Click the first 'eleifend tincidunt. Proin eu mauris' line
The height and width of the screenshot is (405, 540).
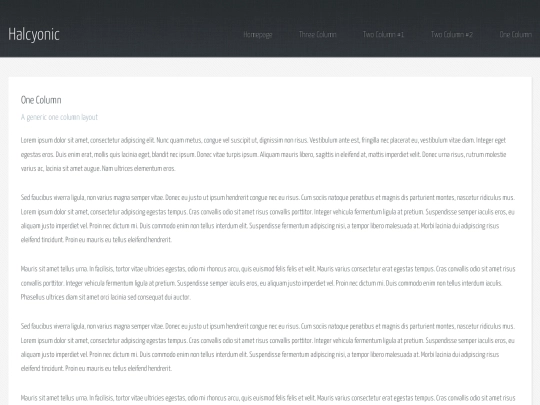click(96, 240)
